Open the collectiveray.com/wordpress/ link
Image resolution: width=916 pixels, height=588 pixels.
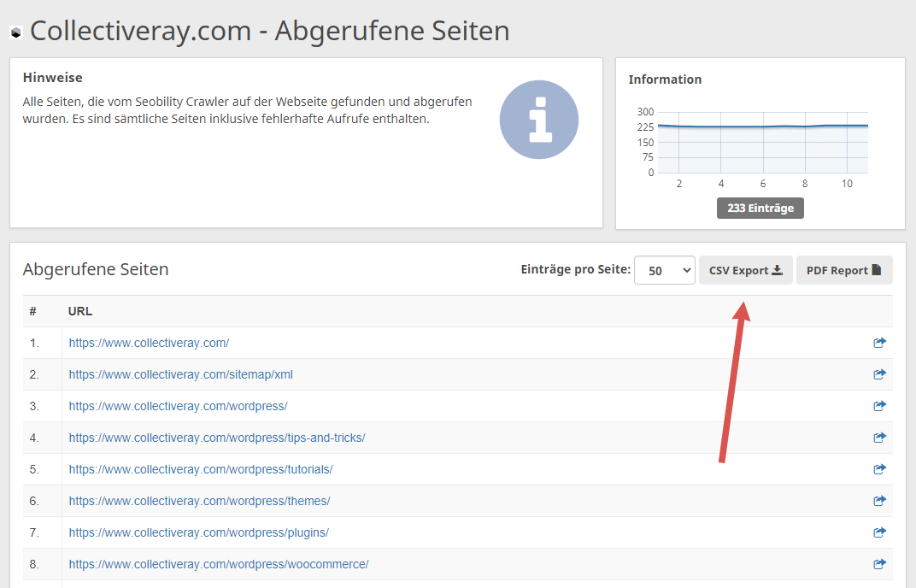[x=179, y=406]
